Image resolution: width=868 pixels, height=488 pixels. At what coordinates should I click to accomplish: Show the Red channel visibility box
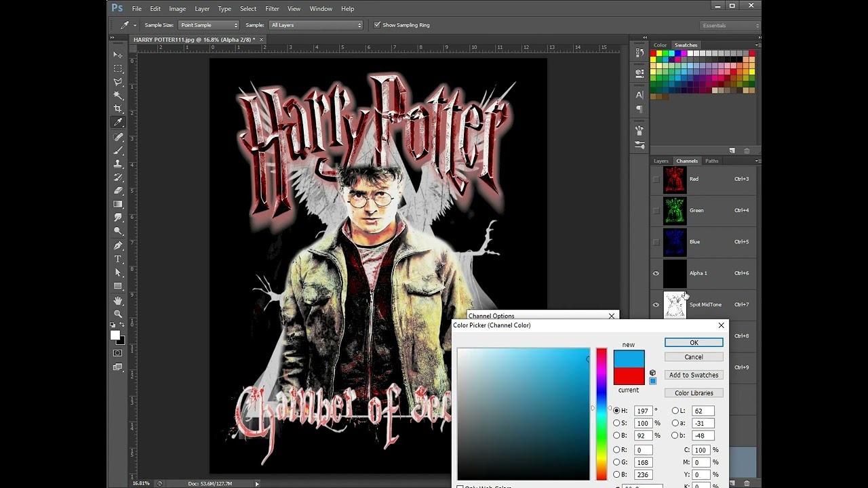coord(656,179)
